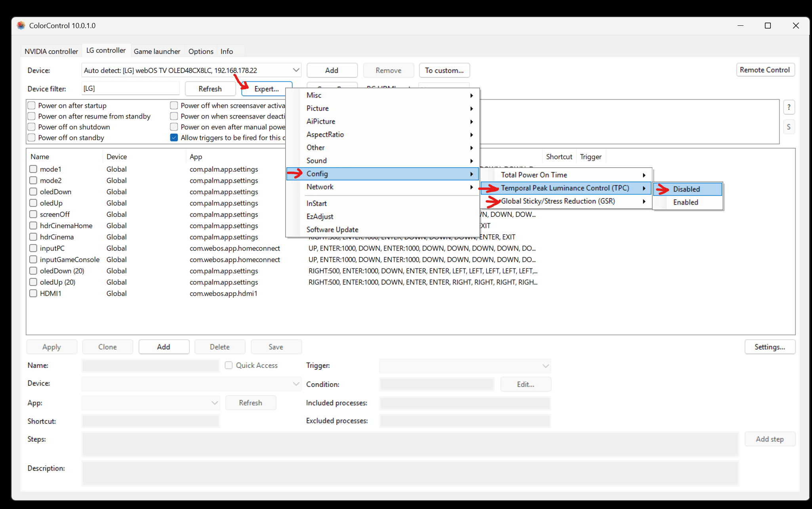812x509 pixels.
Task: Click the Name column header
Action: click(x=65, y=157)
